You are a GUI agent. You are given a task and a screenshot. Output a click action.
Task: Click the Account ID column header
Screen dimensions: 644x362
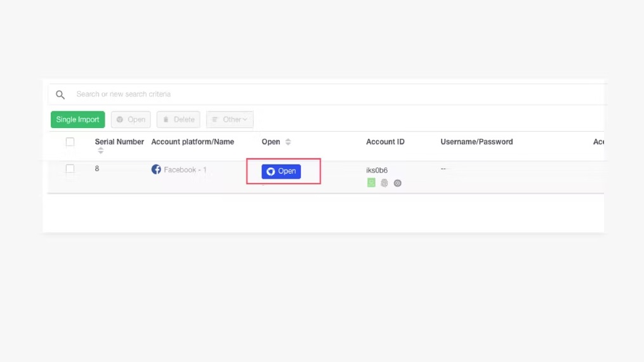click(385, 141)
